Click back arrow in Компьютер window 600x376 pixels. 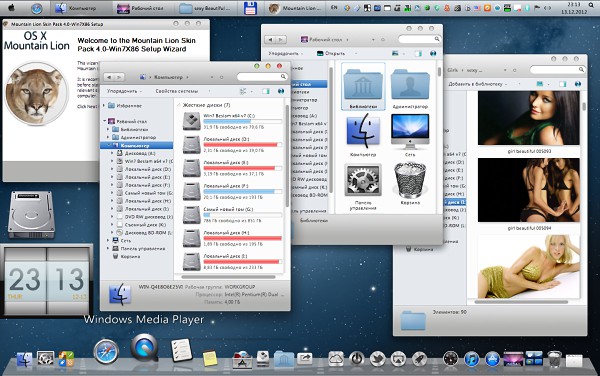point(109,77)
